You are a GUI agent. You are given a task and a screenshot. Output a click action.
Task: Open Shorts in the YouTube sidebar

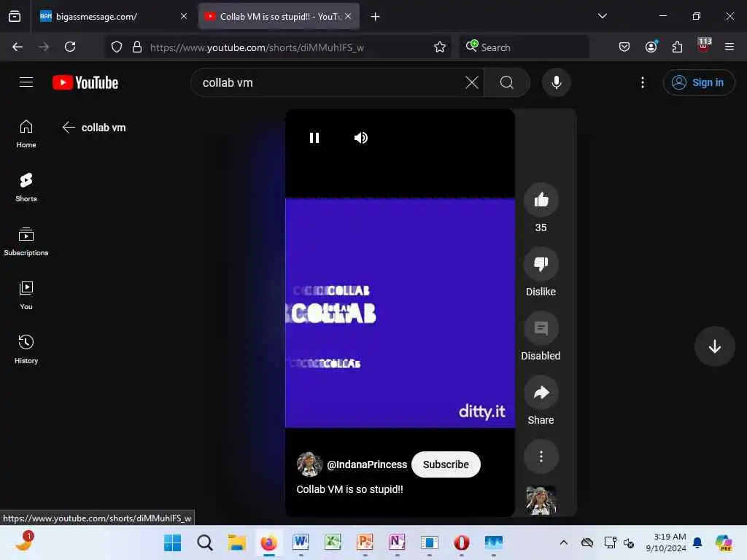tap(26, 187)
